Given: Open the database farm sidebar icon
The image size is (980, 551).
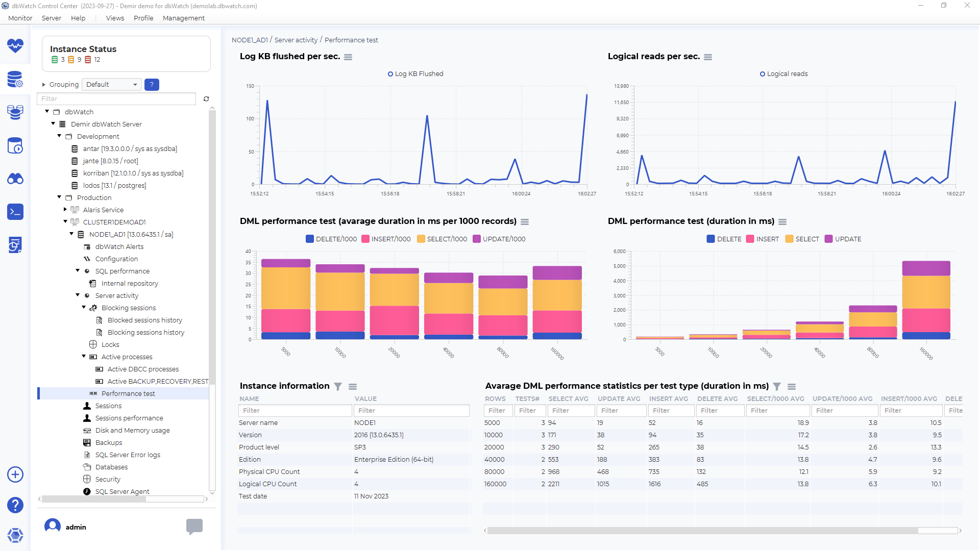Looking at the screenshot, I should 15,112.
